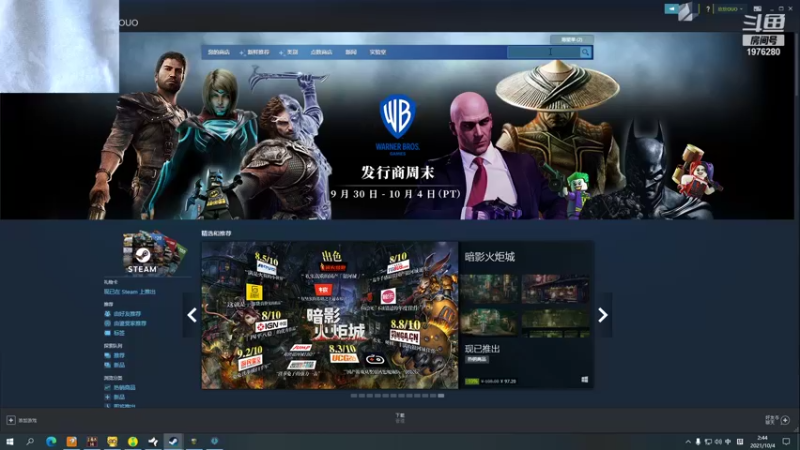
Task: Open 由鉴赏家推荐 curator recommendations link
Action: click(130, 323)
